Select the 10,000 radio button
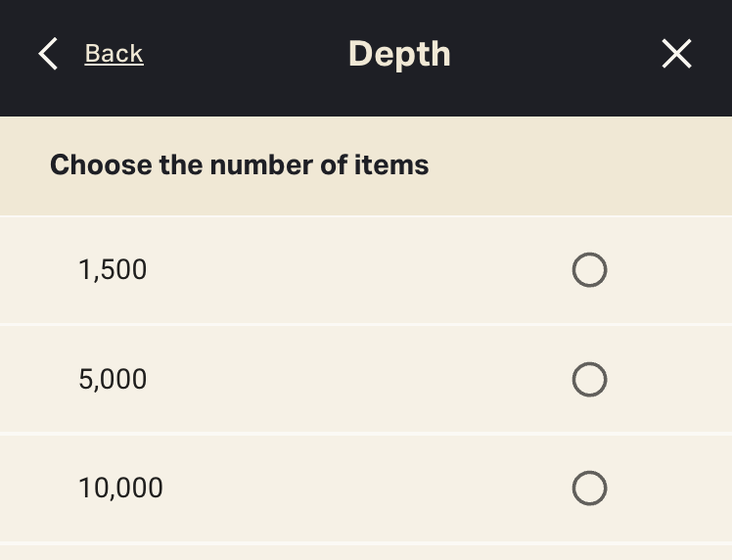 (x=589, y=488)
